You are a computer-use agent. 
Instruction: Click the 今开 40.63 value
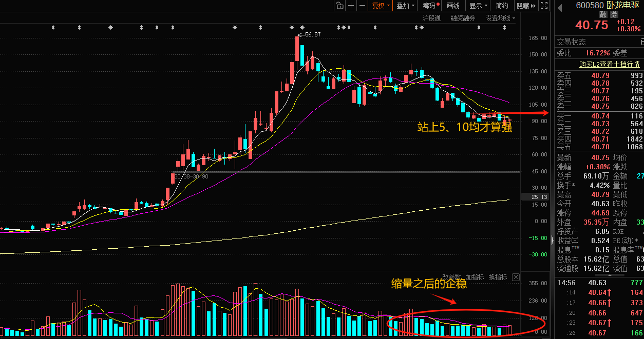tap(600, 204)
